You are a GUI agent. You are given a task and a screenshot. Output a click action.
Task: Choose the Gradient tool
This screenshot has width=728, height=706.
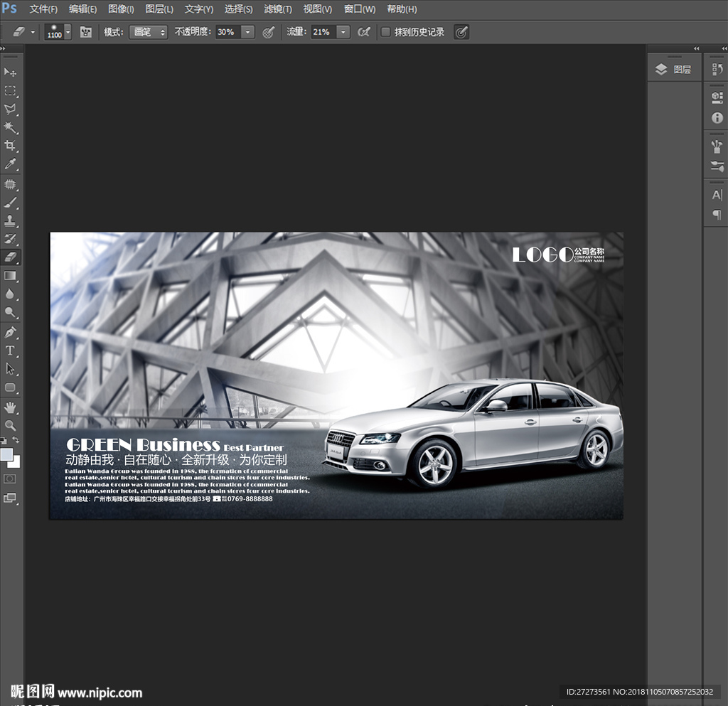(11, 276)
